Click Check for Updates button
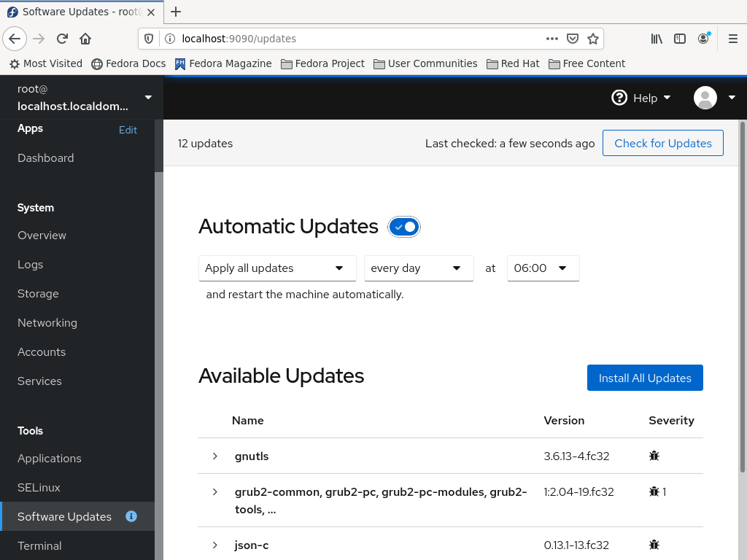Image resolution: width=747 pixels, height=560 pixels. [662, 143]
